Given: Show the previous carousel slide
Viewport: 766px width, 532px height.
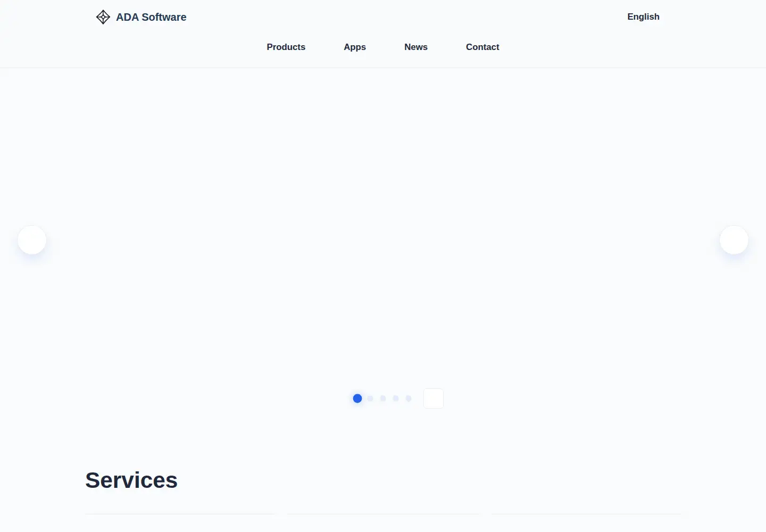Looking at the screenshot, I should (x=32, y=240).
